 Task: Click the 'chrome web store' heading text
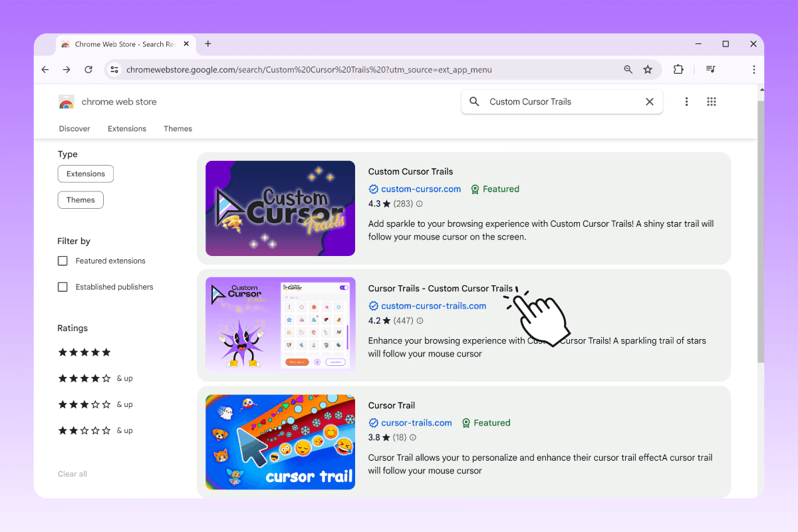(x=119, y=102)
